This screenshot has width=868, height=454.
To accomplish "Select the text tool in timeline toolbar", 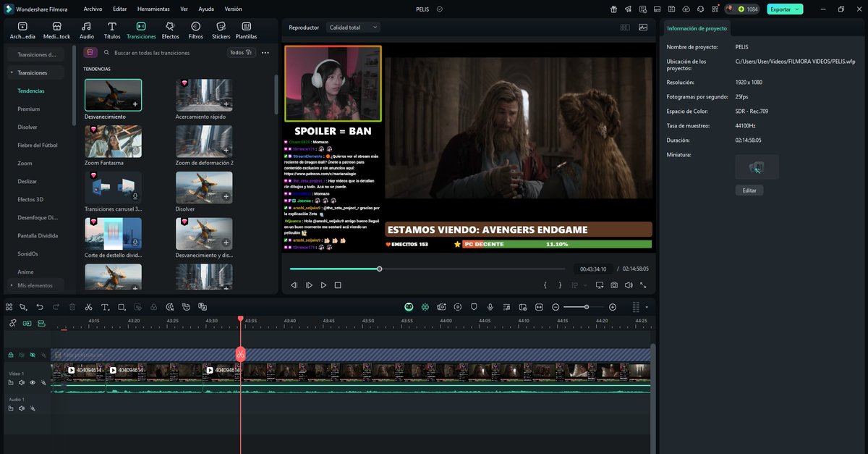I will tap(105, 307).
